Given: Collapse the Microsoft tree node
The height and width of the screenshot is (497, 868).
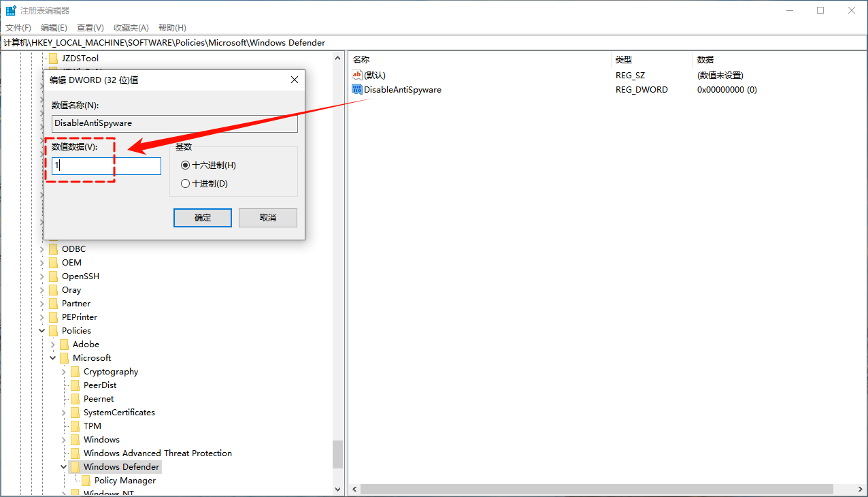Looking at the screenshot, I should point(52,357).
